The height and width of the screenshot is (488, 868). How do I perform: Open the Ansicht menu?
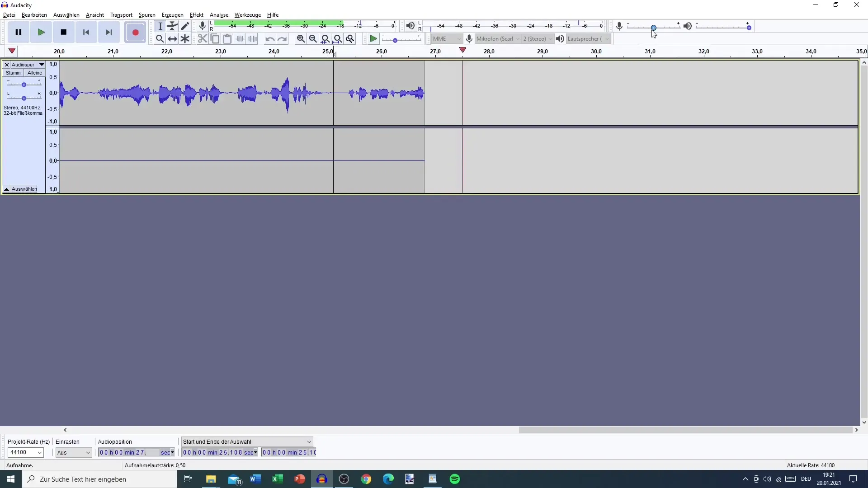[95, 15]
